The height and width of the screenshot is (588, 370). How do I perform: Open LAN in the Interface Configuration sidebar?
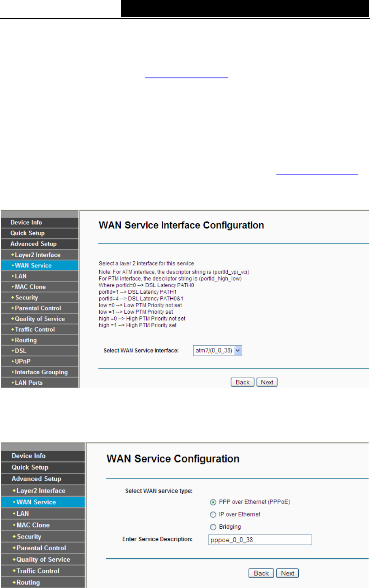coord(39,276)
